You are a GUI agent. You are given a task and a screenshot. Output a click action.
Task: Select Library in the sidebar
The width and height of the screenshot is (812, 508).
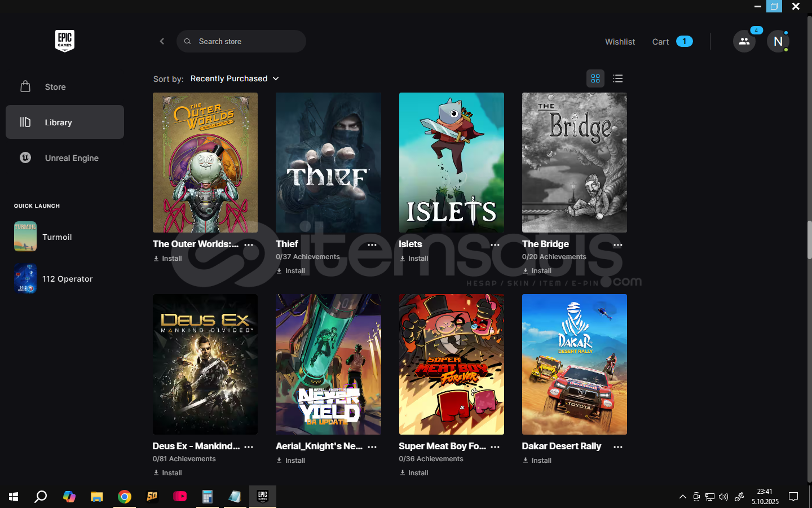click(x=65, y=122)
